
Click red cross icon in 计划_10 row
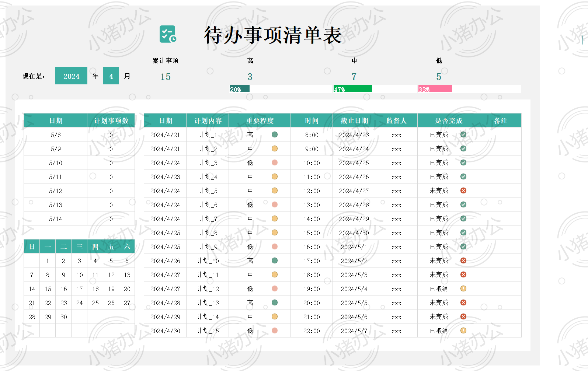tap(463, 260)
